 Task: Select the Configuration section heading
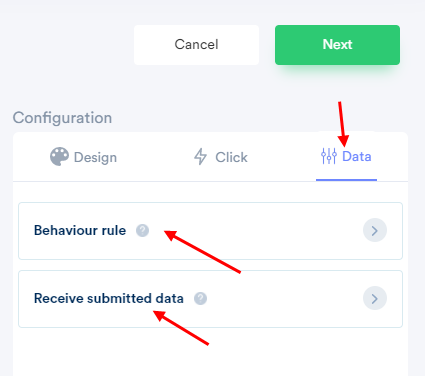point(62,118)
